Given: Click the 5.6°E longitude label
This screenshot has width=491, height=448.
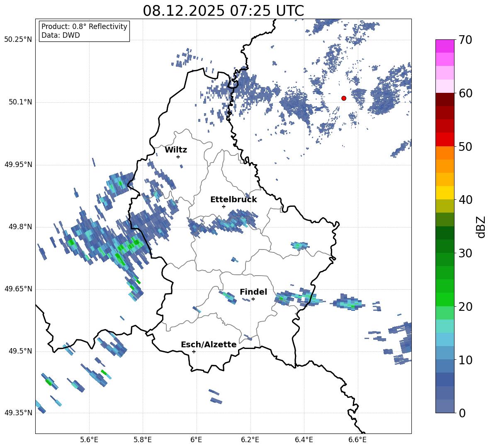Looking at the screenshot, I should point(89,440).
